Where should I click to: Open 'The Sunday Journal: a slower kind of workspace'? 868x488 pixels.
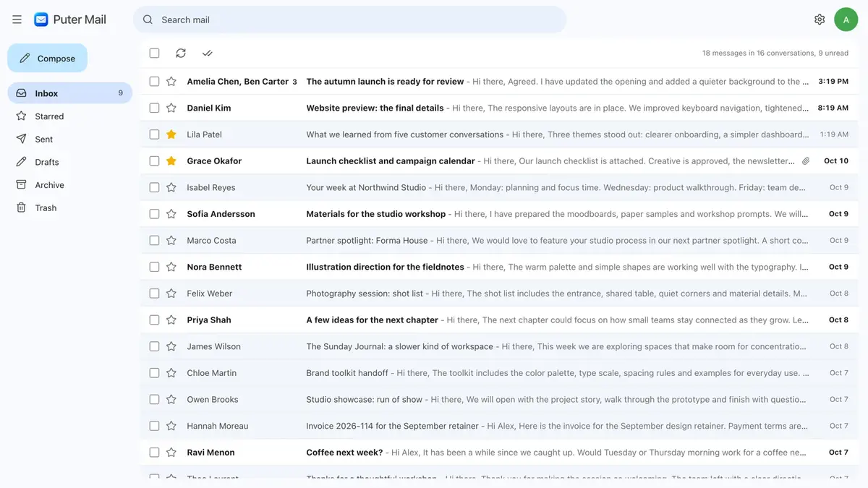(499, 346)
